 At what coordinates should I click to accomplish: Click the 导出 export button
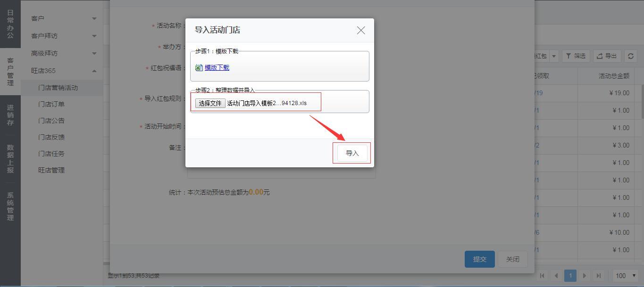607,56
